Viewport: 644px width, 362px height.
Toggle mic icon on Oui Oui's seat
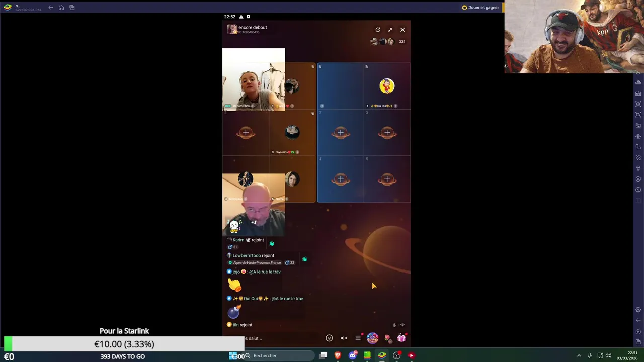click(366, 67)
